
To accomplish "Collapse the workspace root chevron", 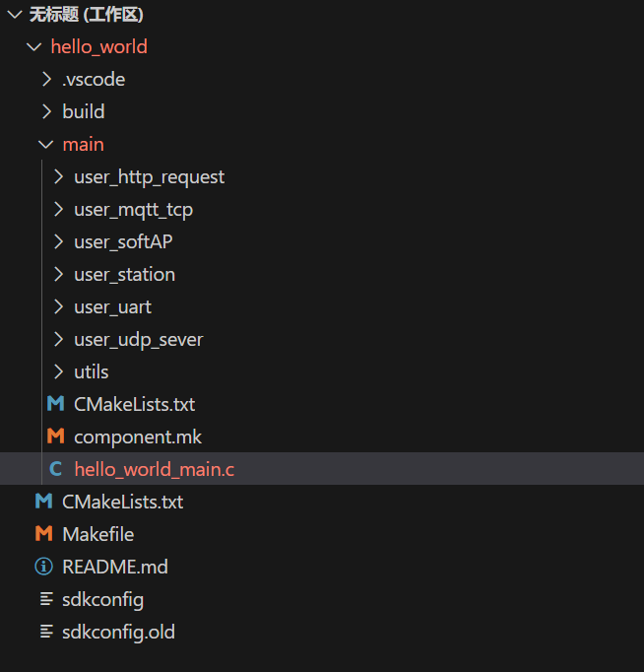I will point(15,15).
